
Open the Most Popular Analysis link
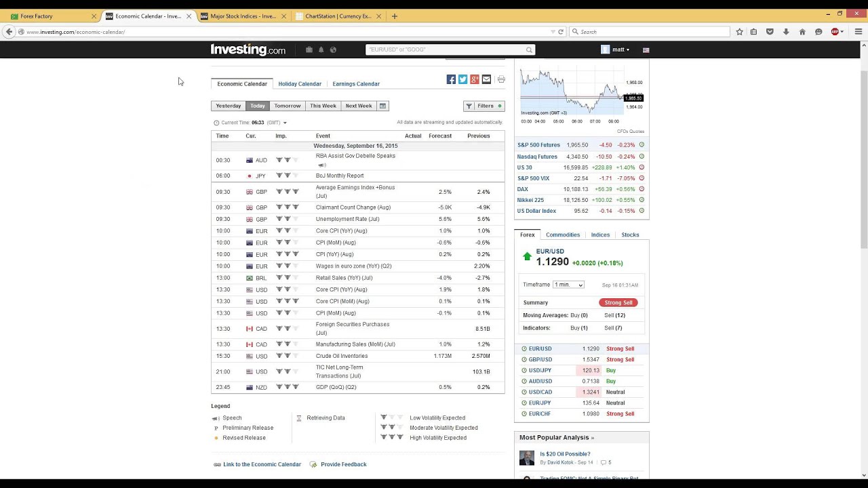click(x=557, y=438)
